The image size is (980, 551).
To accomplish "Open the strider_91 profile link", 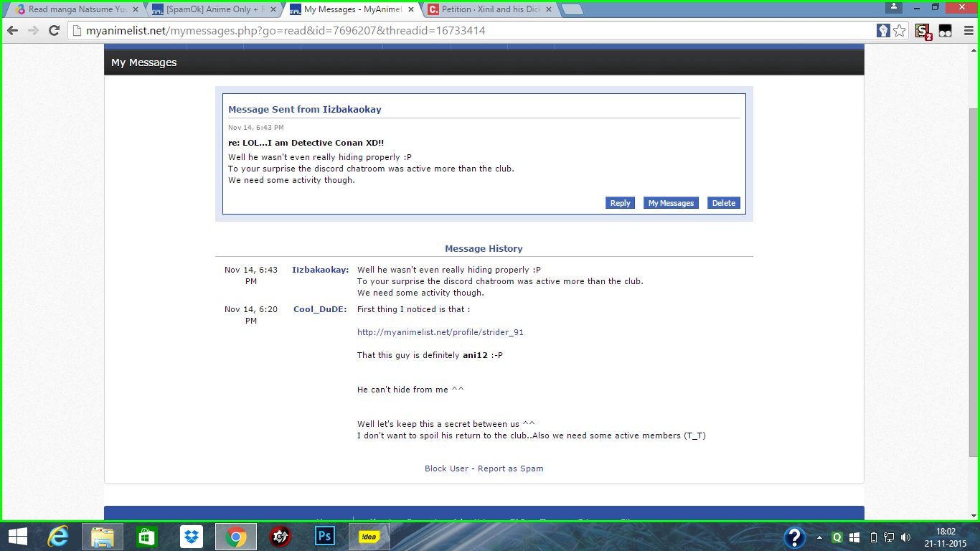I will [x=440, y=332].
